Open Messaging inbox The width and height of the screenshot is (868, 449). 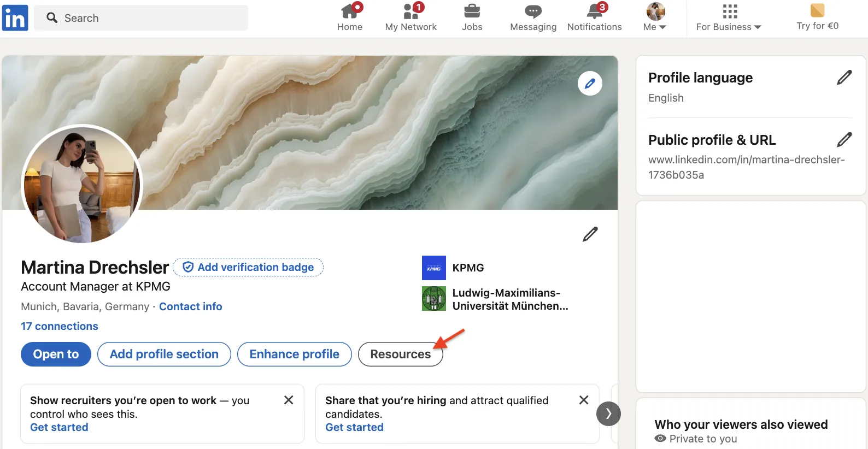point(533,17)
